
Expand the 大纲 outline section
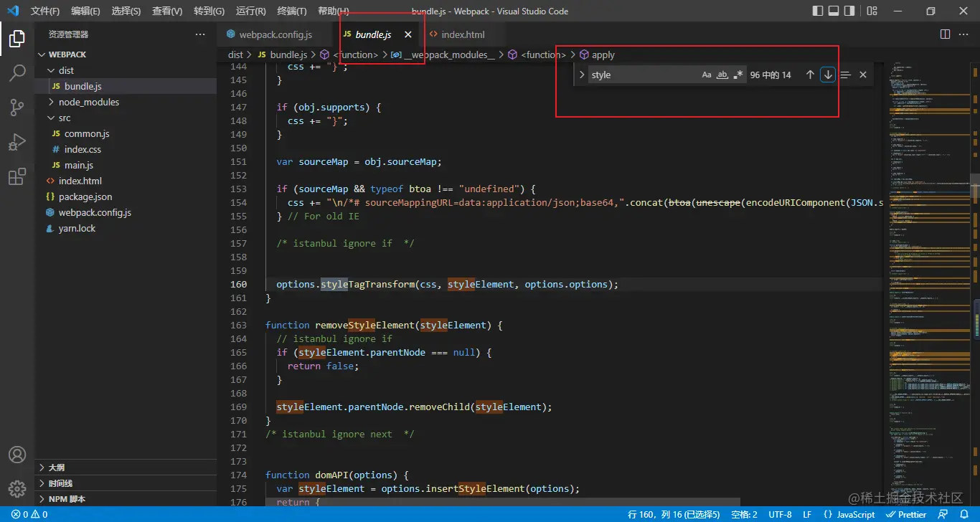126,468
